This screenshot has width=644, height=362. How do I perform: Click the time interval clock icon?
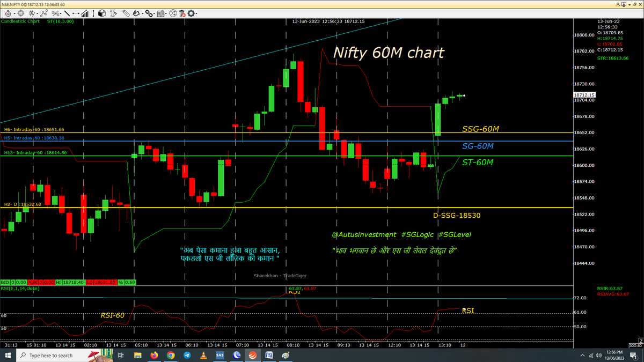(x=8, y=13)
